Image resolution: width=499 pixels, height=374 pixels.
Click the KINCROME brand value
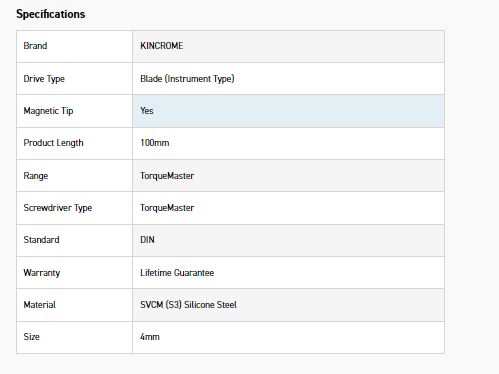click(x=162, y=46)
